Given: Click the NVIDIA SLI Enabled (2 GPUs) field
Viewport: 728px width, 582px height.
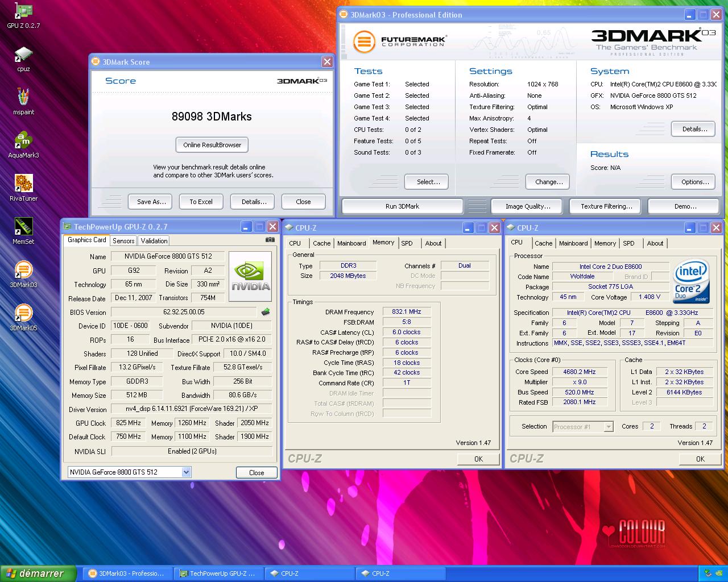Looking at the screenshot, I should point(192,451).
